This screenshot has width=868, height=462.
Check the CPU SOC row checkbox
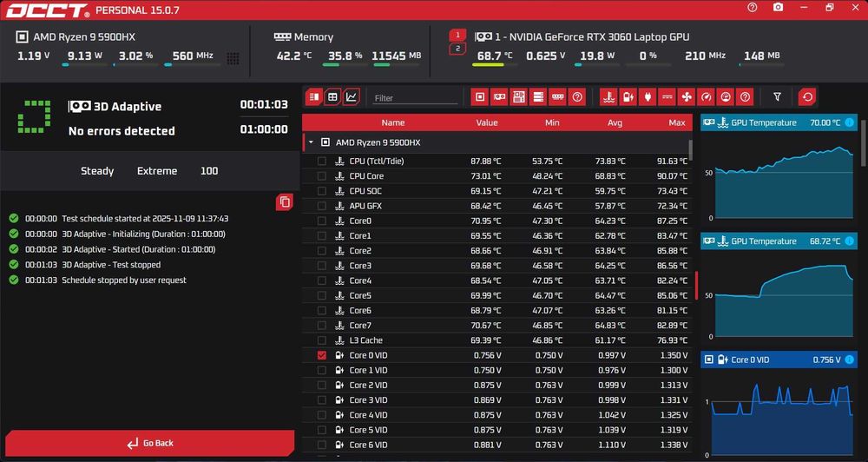pos(322,191)
